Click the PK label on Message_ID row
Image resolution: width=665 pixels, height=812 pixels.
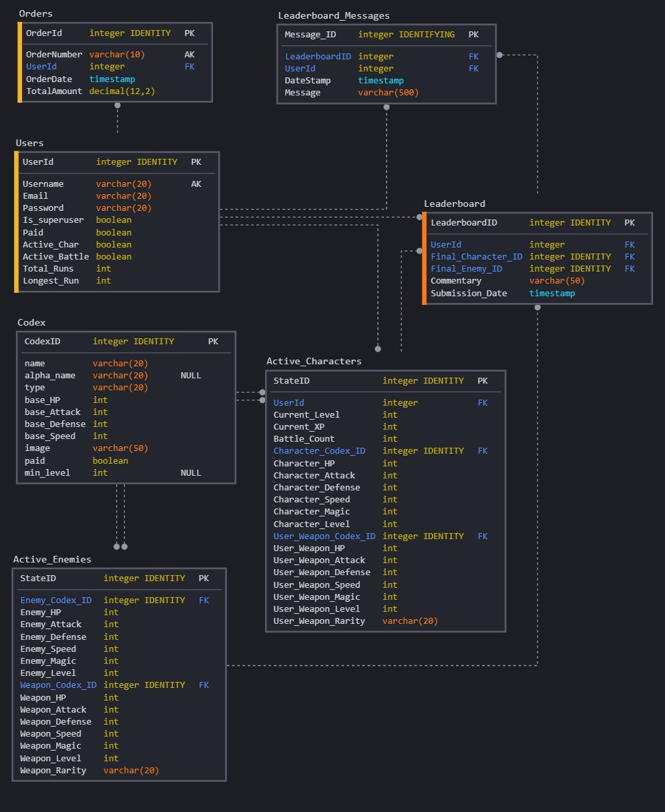(x=473, y=34)
